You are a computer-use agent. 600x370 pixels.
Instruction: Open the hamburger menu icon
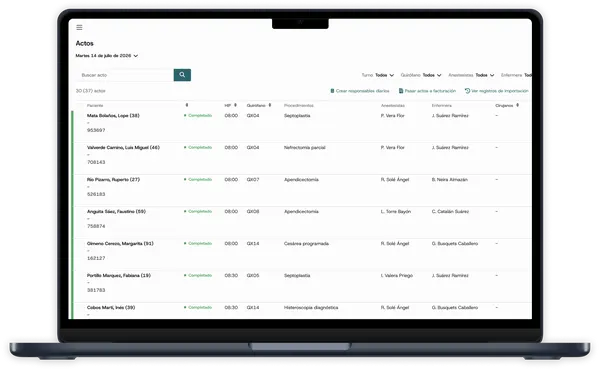coord(79,28)
